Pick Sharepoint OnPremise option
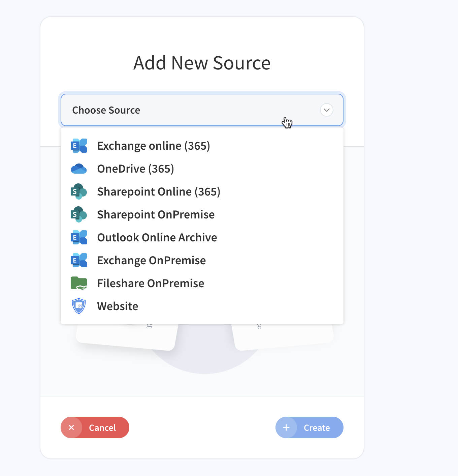Image resolution: width=458 pixels, height=476 pixels. (202, 214)
